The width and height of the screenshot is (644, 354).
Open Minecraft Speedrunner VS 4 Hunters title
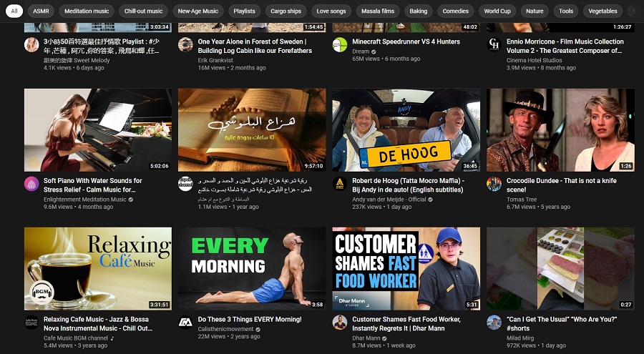coord(406,41)
